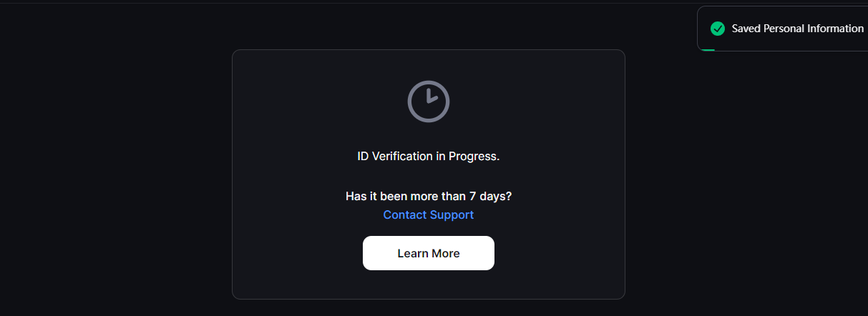Screen dimensions: 868x316
Task: Dismiss the Saved Personal Information toast
Action: 784,29
